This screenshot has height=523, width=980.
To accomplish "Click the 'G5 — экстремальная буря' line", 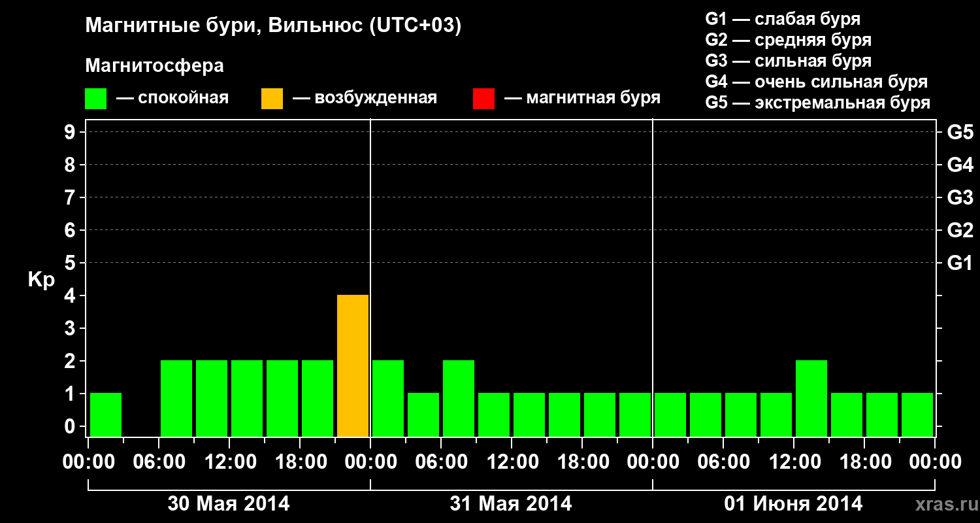I will point(818,103).
